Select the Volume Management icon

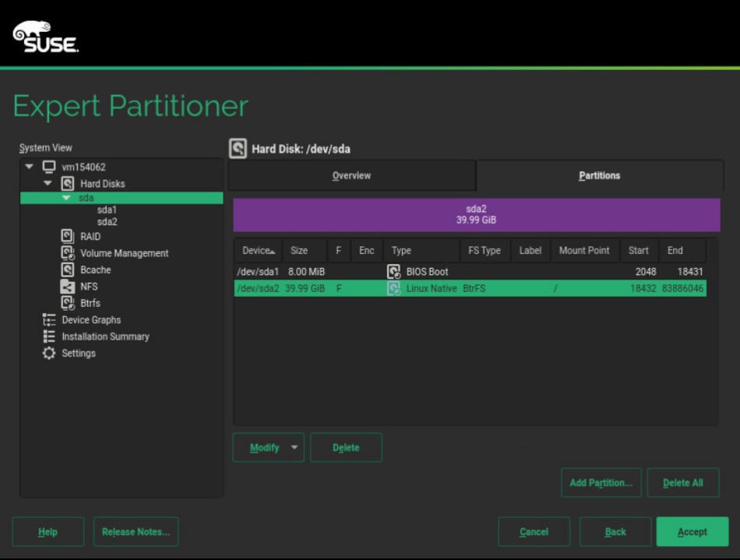pos(68,253)
